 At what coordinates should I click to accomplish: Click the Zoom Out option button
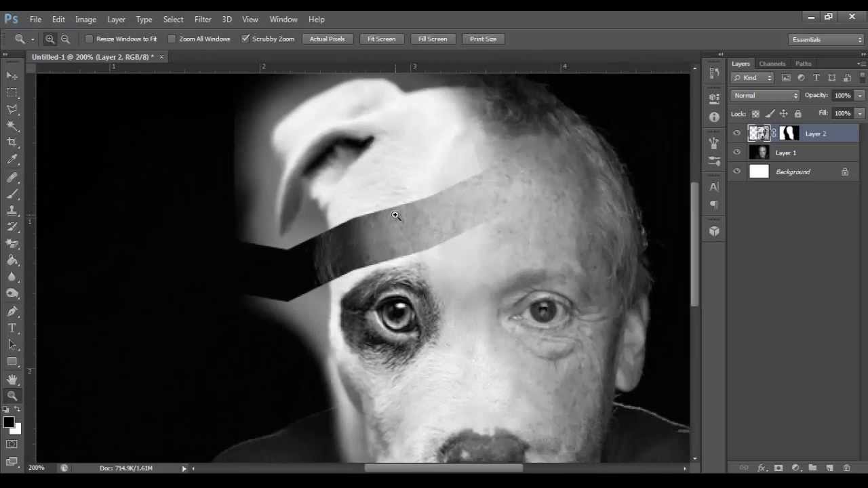(x=66, y=39)
